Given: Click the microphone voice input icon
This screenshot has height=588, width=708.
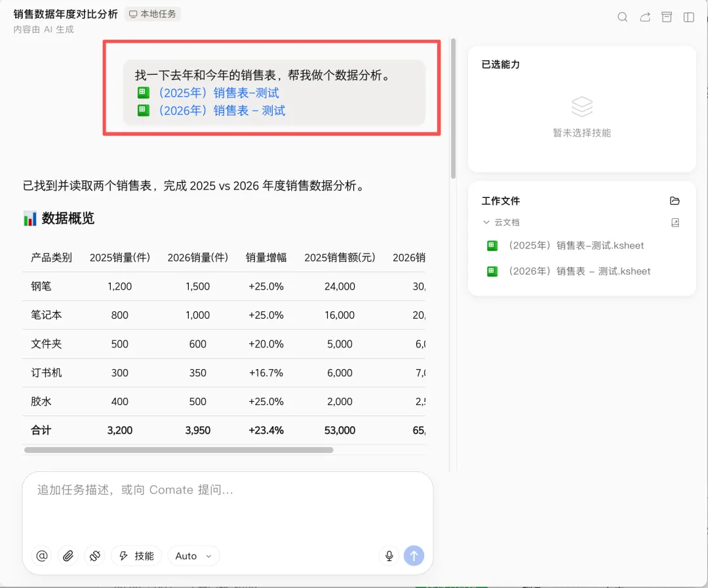Looking at the screenshot, I should tap(389, 555).
